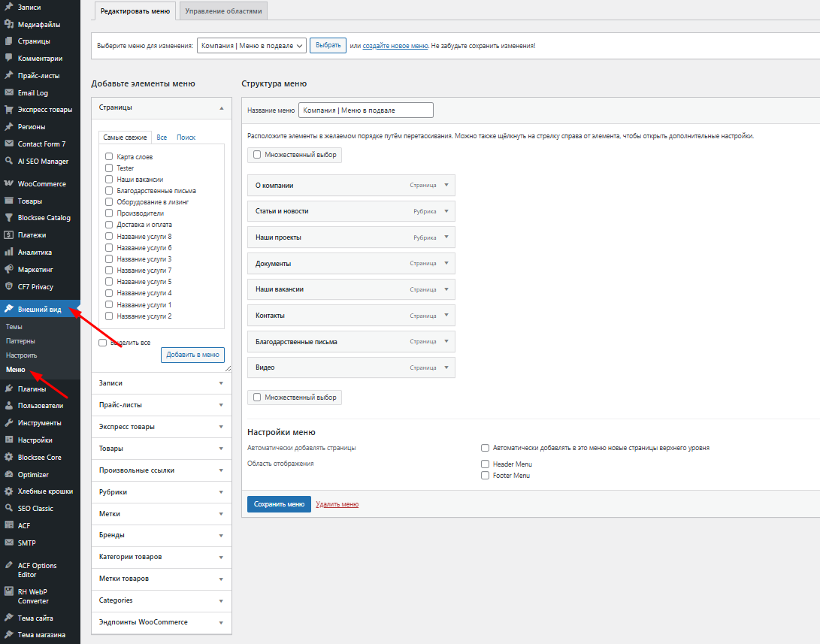Click the WooCommerce icon in sidebar
The width and height of the screenshot is (820, 644).
9,183
